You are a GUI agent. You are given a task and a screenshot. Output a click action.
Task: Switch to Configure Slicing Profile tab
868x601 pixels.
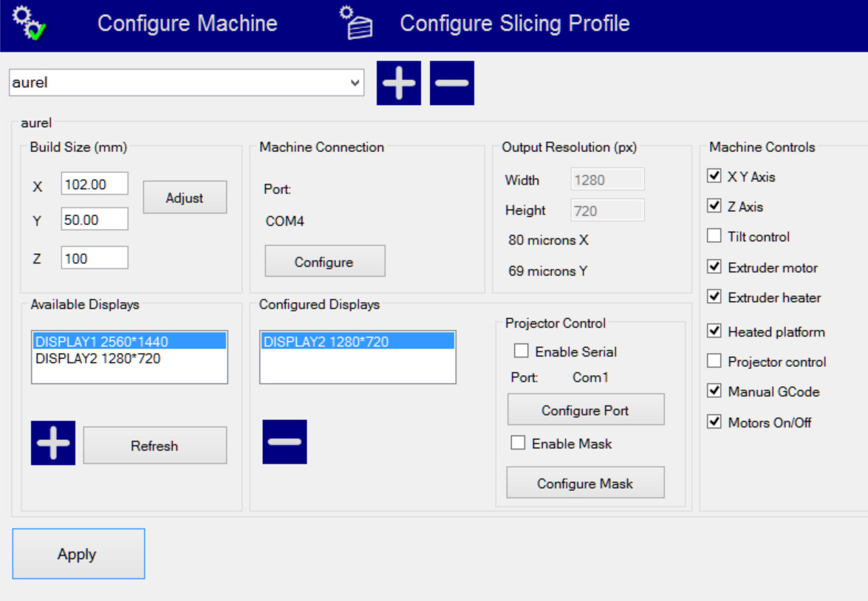pyautogui.click(x=514, y=24)
